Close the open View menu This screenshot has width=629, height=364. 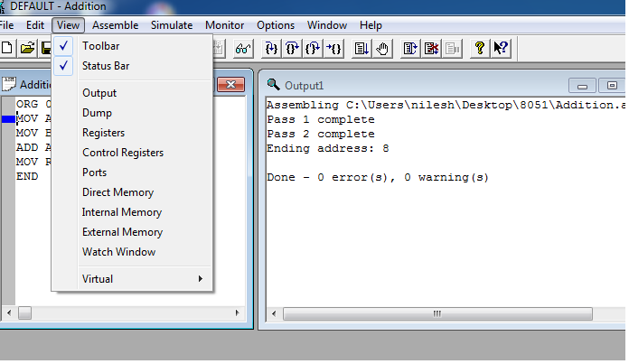[x=68, y=25]
